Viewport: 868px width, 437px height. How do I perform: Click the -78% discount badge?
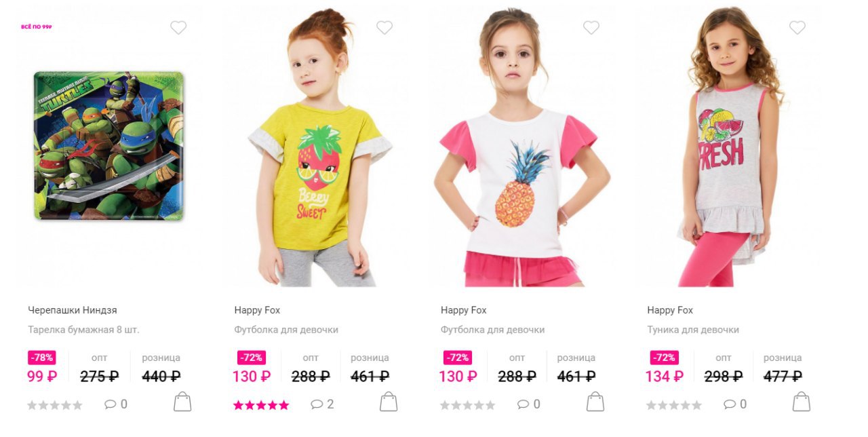click(x=41, y=358)
